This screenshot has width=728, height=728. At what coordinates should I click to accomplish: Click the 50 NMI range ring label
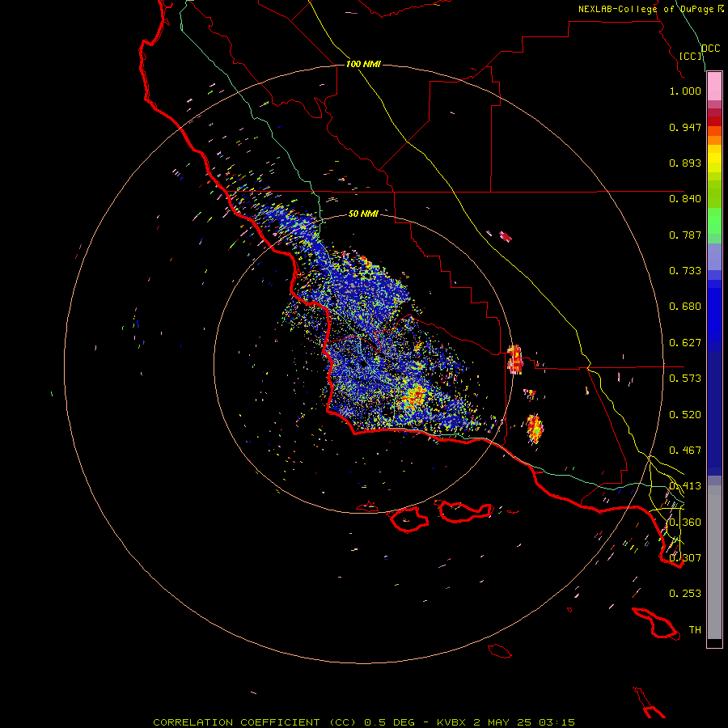363,214
